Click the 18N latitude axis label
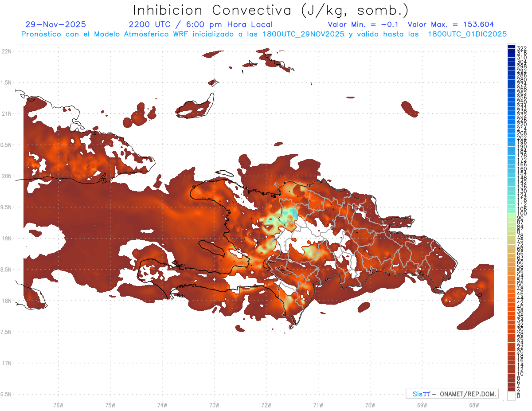This screenshot has width=532, height=411. pyautogui.click(x=7, y=301)
